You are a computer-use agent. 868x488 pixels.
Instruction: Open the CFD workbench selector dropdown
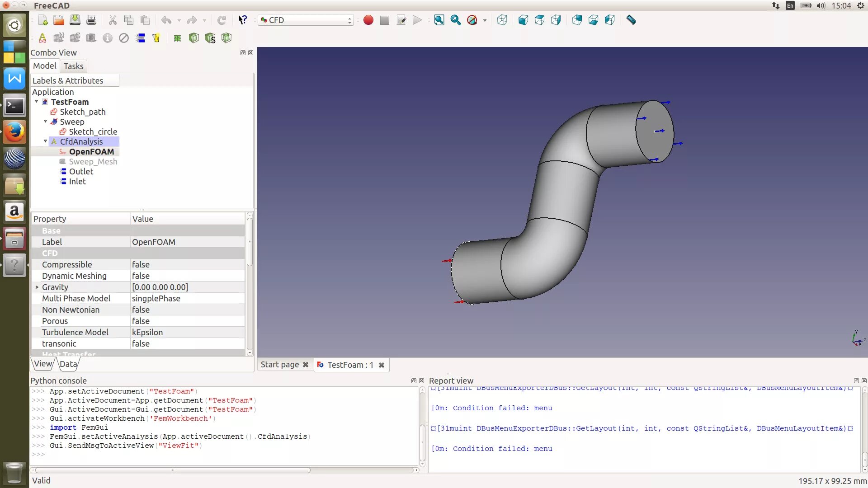point(306,20)
